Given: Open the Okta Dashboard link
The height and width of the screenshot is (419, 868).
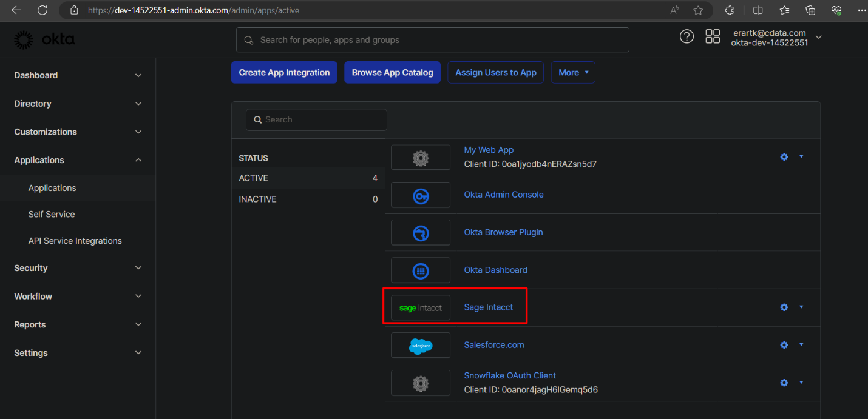Looking at the screenshot, I should point(495,270).
